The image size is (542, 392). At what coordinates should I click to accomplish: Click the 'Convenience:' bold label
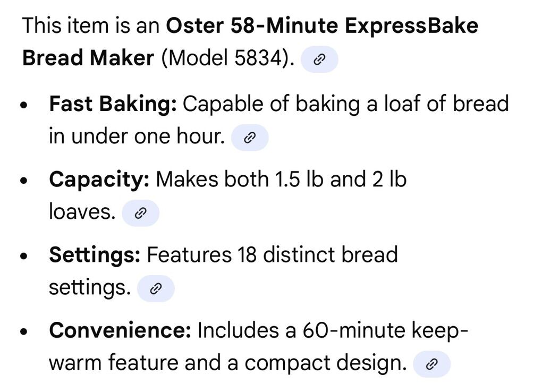tap(120, 331)
